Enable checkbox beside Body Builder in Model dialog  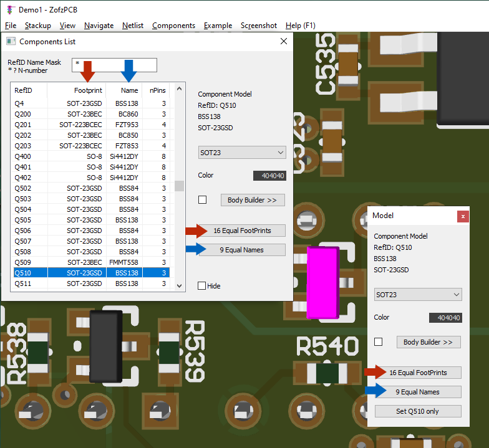[x=378, y=342]
